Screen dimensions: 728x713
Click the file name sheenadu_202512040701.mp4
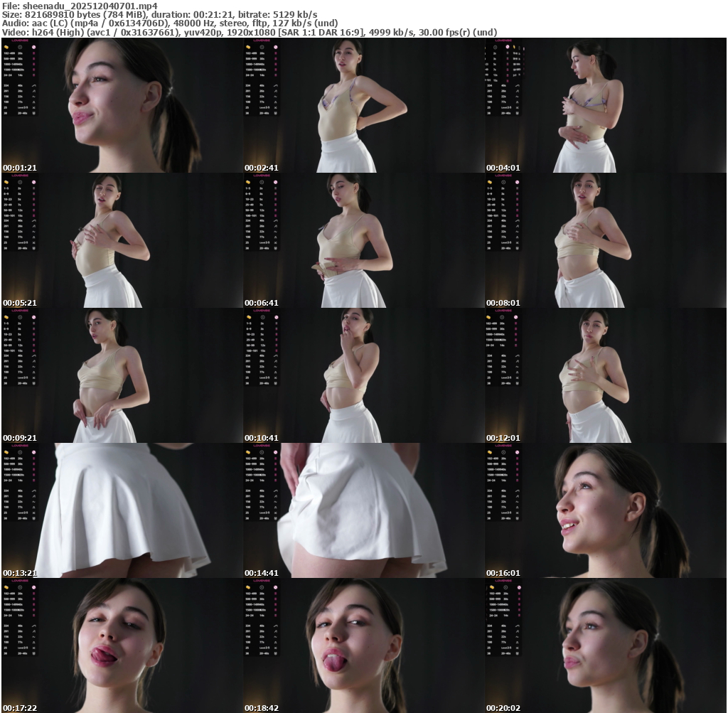pyautogui.click(x=90, y=6)
